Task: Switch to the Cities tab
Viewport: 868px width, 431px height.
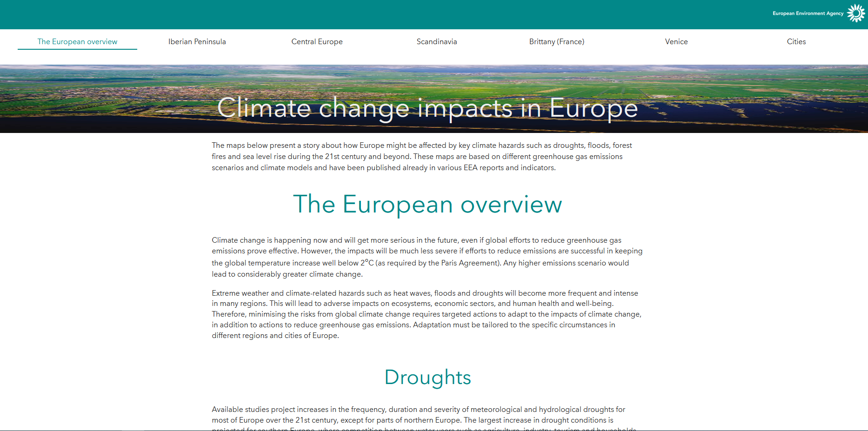Action: pyautogui.click(x=796, y=42)
